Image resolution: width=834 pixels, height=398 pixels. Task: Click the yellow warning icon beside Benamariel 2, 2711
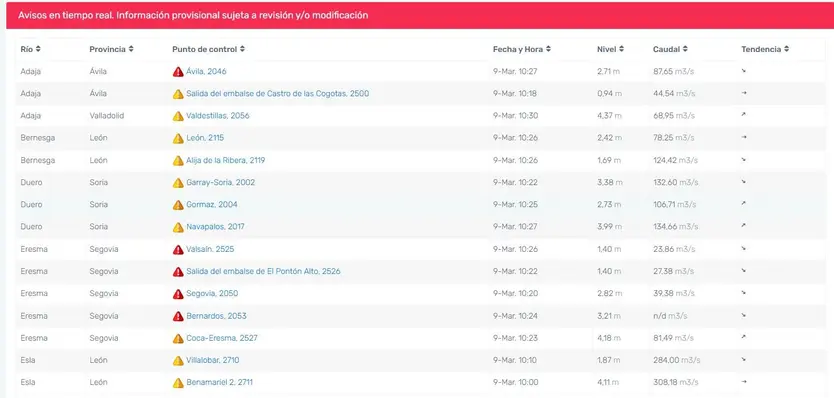click(178, 383)
